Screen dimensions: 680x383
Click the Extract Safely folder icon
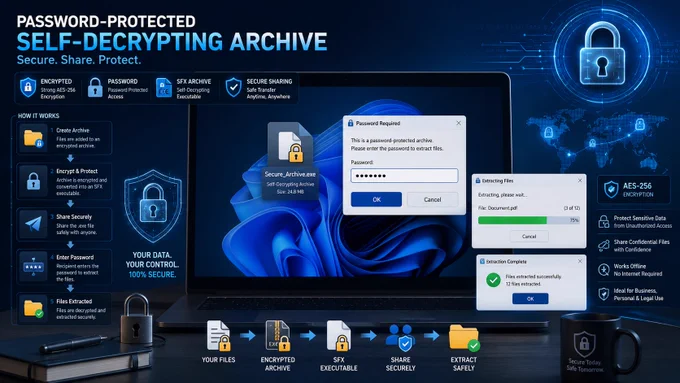pos(464,337)
